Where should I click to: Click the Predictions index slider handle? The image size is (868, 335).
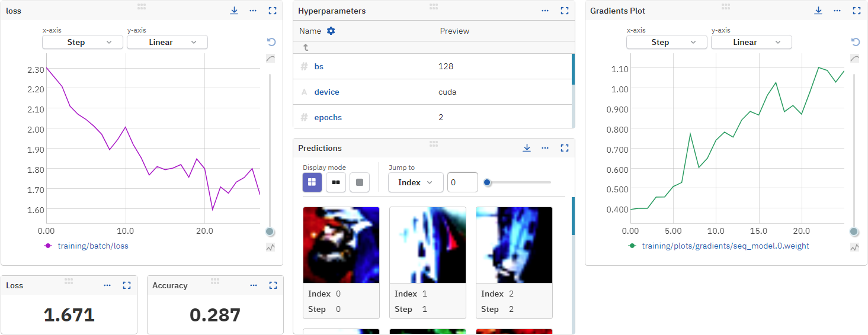tap(488, 182)
